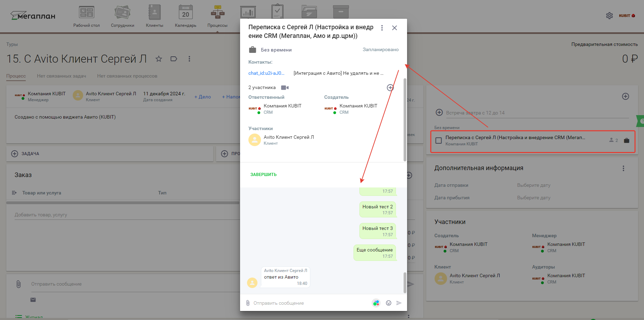644x320 pixels.
Task: Attach file in dialog chat
Action: 248,303
